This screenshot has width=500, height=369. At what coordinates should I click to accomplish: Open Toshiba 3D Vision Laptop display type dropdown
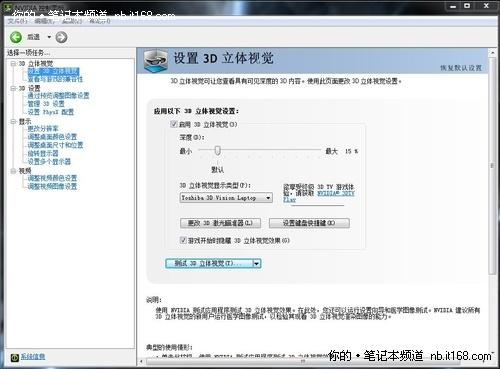(226, 198)
